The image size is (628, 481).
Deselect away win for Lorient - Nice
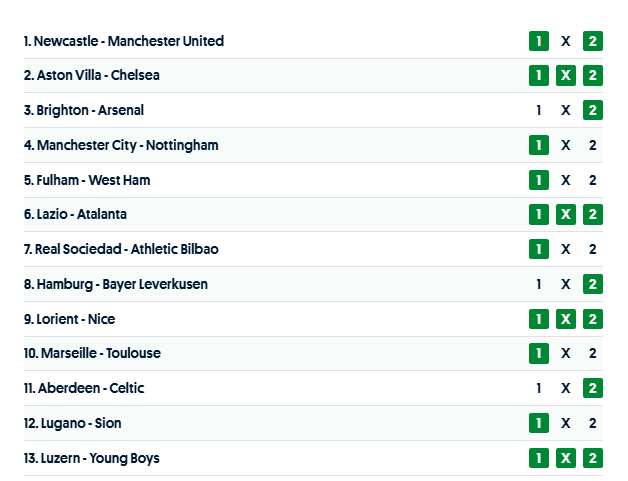pos(593,319)
